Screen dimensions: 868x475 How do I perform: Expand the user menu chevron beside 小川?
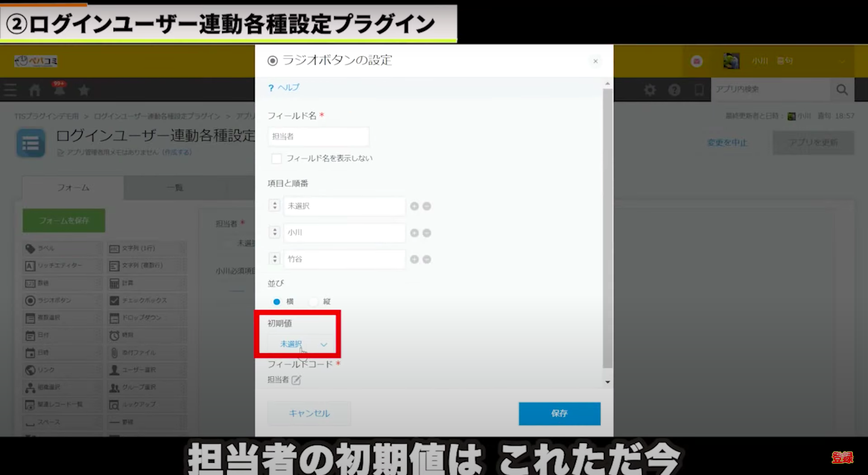click(842, 61)
